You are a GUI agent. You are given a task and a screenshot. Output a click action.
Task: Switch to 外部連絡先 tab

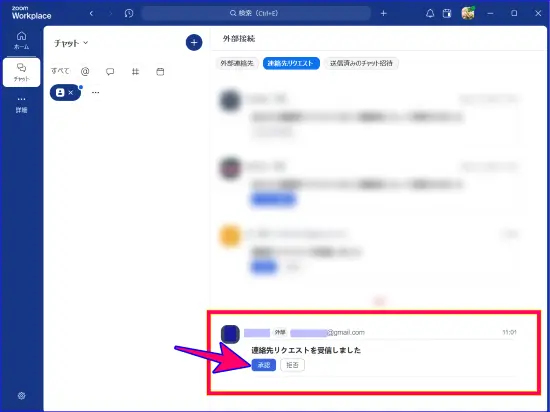(x=237, y=63)
